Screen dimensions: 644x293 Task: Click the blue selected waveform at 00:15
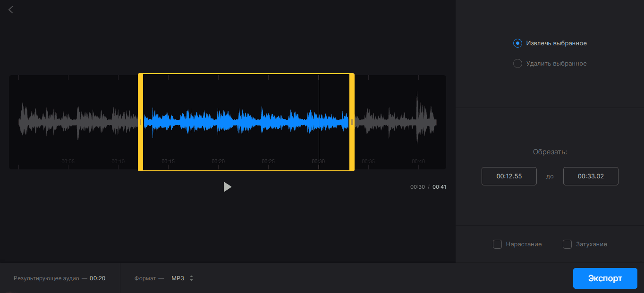[x=168, y=122]
